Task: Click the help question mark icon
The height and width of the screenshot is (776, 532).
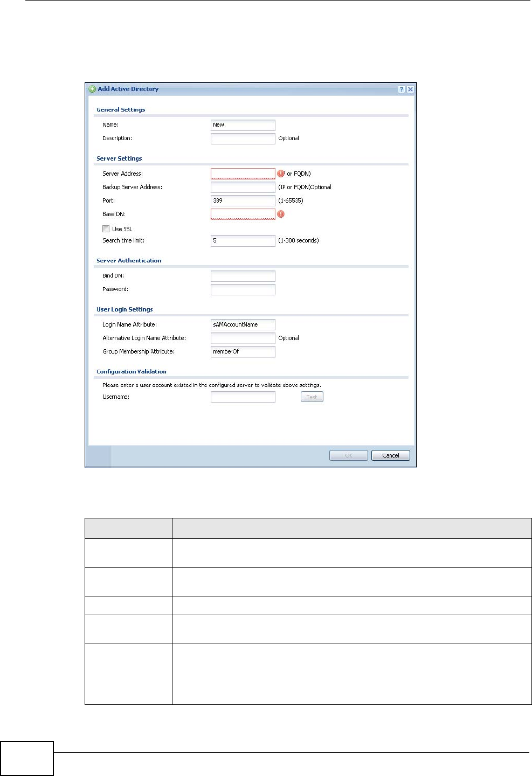Action: (x=402, y=89)
